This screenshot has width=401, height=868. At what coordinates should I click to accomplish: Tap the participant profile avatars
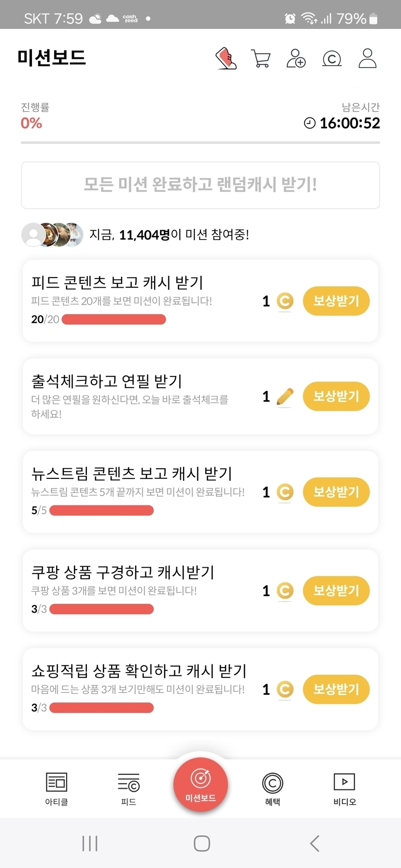click(x=52, y=235)
